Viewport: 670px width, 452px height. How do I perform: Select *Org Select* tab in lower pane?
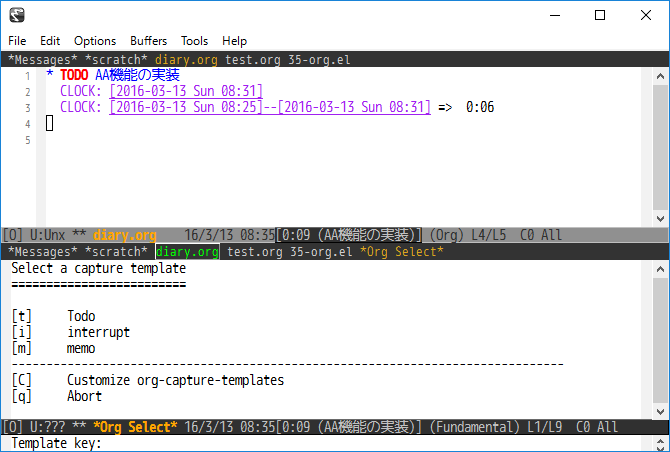coord(402,252)
